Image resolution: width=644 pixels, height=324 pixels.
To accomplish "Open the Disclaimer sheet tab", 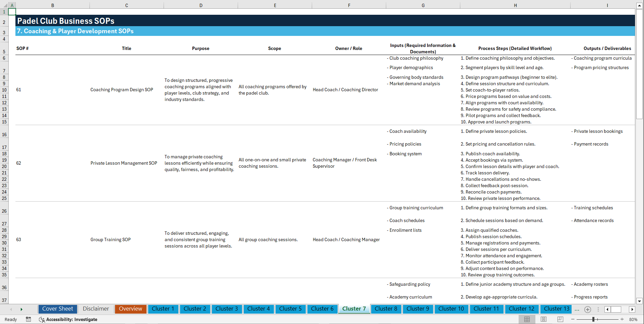I will 96,309.
